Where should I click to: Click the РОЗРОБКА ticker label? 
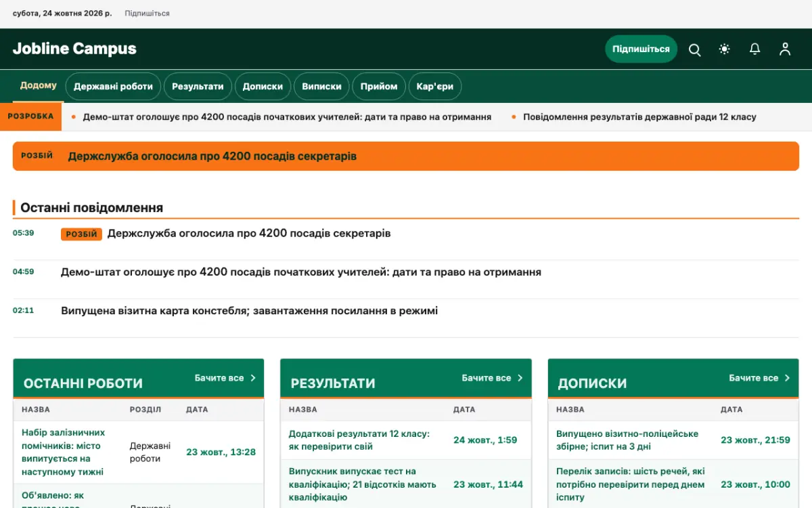click(x=30, y=117)
